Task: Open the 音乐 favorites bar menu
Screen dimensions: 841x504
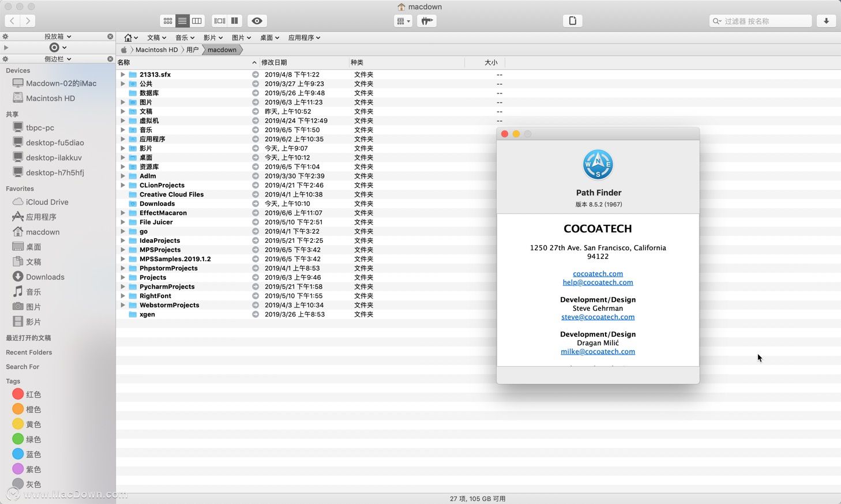Action: (x=185, y=37)
